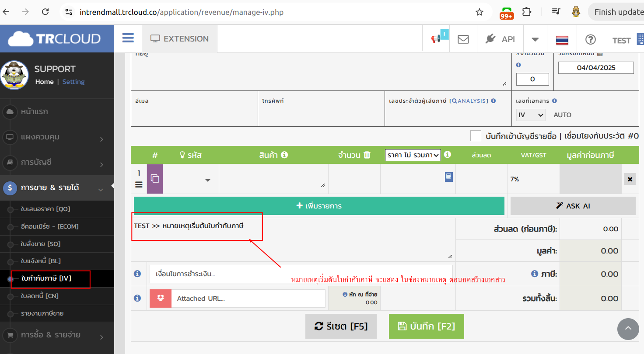Expand the caret dropdown beside API
This screenshot has width=644, height=354.
[x=535, y=39]
